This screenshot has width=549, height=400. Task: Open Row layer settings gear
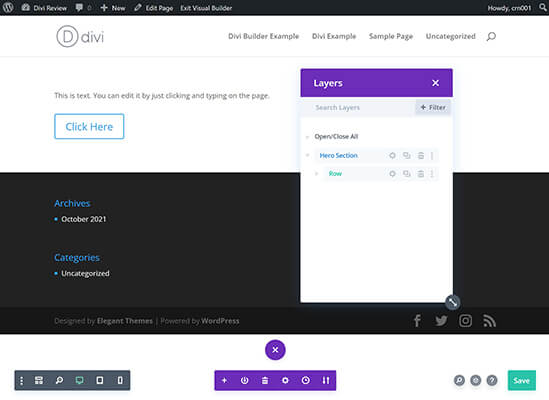pos(392,174)
